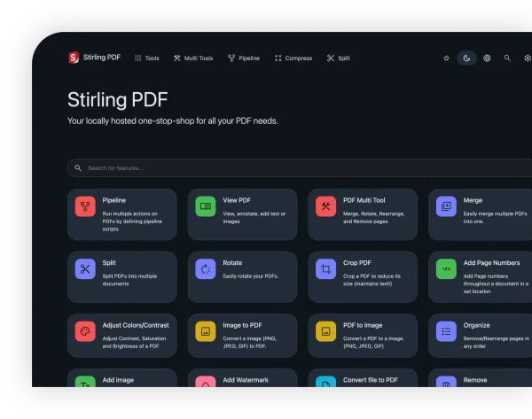Click the Split scissors icon in navbar
The height and width of the screenshot is (419, 532).
(x=331, y=58)
